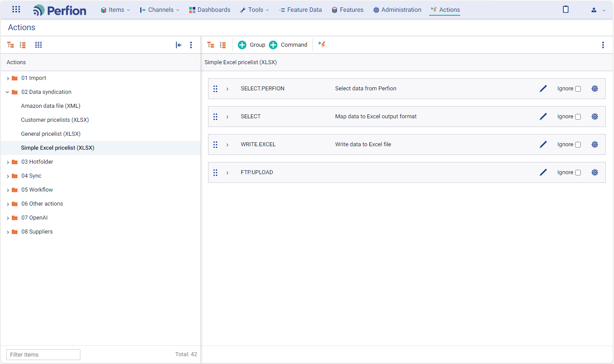Expand the 08 Suppliers folder
Image resolution: width=614 pixels, height=364 pixels.
coord(8,232)
